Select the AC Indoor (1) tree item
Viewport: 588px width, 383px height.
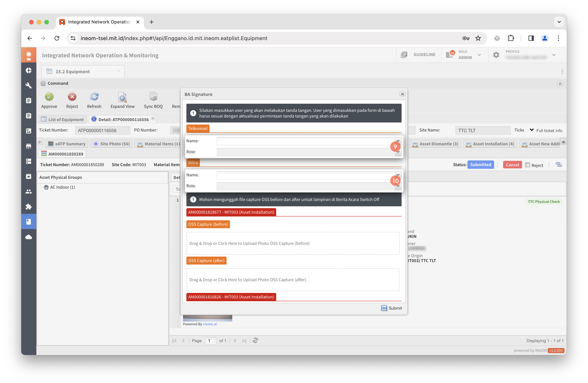[x=62, y=187]
